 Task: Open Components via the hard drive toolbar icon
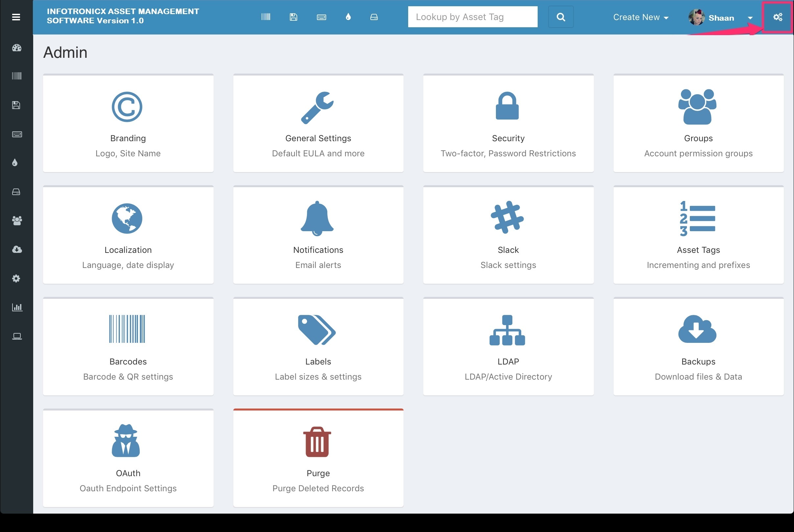(x=373, y=17)
